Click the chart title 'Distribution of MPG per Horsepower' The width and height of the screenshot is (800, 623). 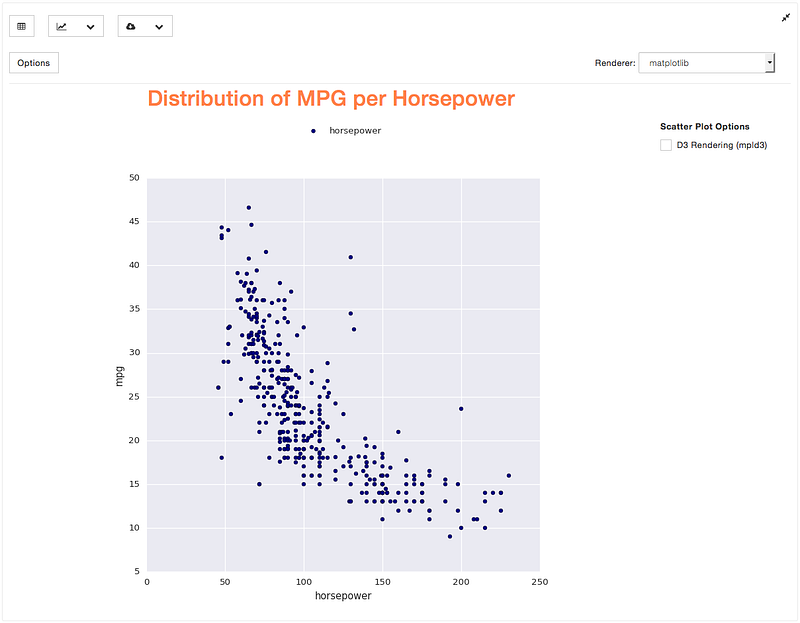[331, 98]
